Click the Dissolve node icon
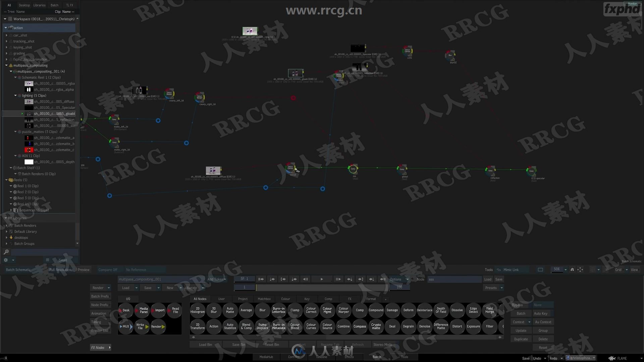 pos(457,310)
